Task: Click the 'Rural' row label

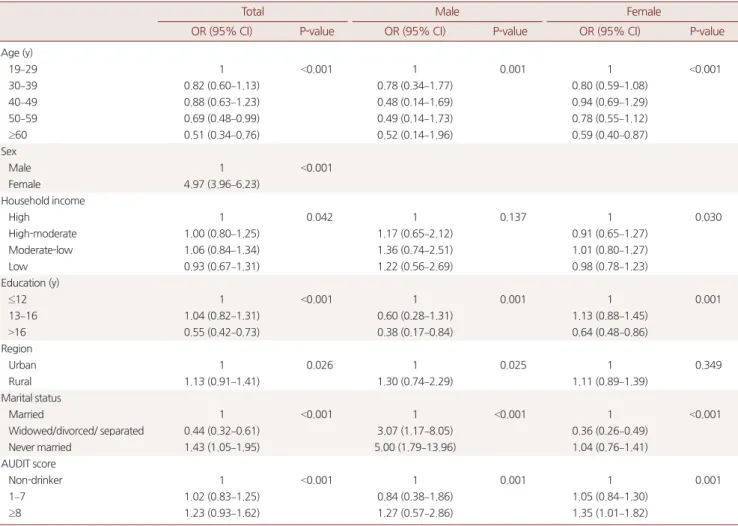Action: 20,382
